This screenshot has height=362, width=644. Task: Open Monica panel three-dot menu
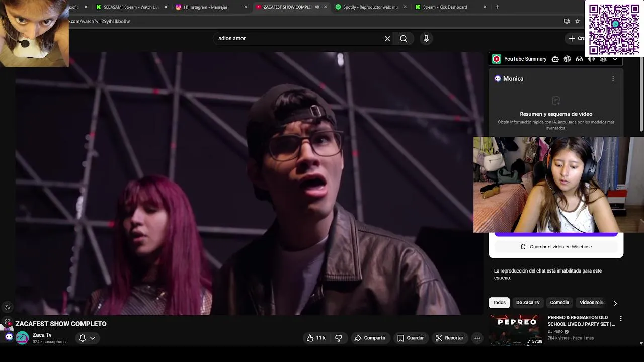[613, 78]
